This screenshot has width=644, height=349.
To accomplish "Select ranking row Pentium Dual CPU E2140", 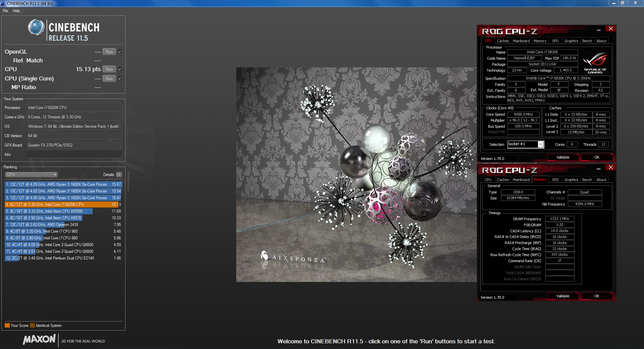I will point(63,258).
